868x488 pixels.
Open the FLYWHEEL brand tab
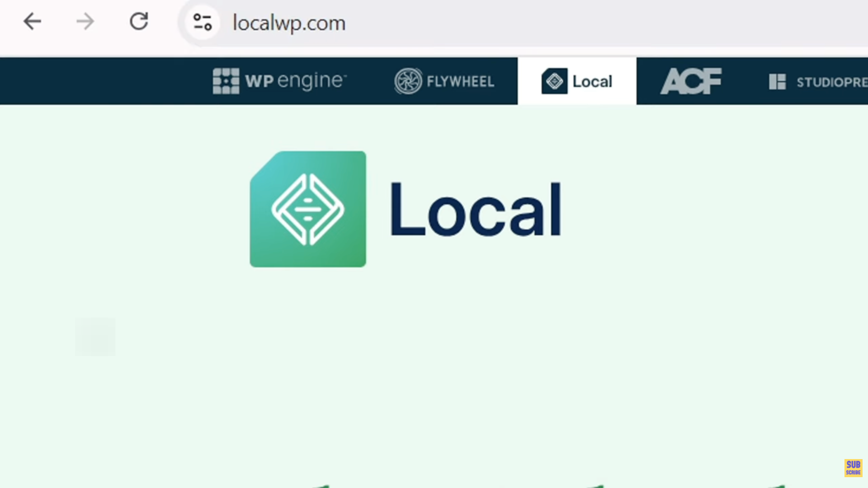coord(460,82)
